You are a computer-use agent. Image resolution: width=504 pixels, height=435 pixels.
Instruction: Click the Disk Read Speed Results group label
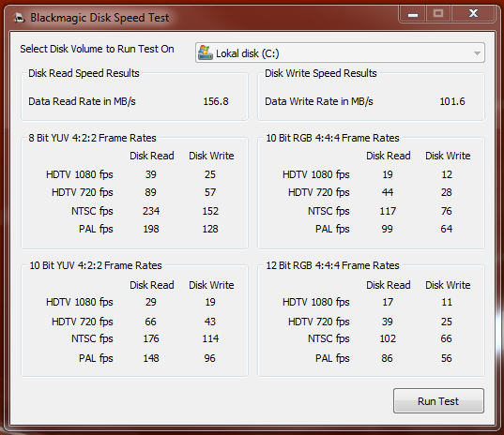[x=84, y=73]
